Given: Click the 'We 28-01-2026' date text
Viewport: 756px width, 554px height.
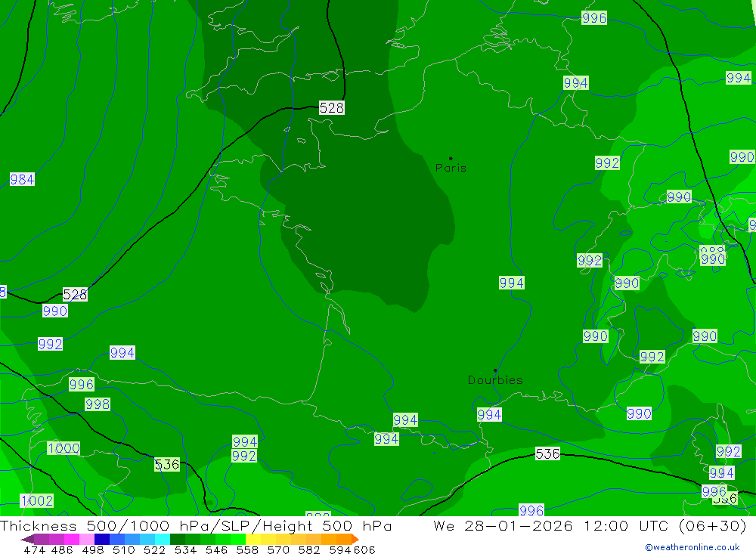Looking at the screenshot, I should pyautogui.click(x=503, y=525).
